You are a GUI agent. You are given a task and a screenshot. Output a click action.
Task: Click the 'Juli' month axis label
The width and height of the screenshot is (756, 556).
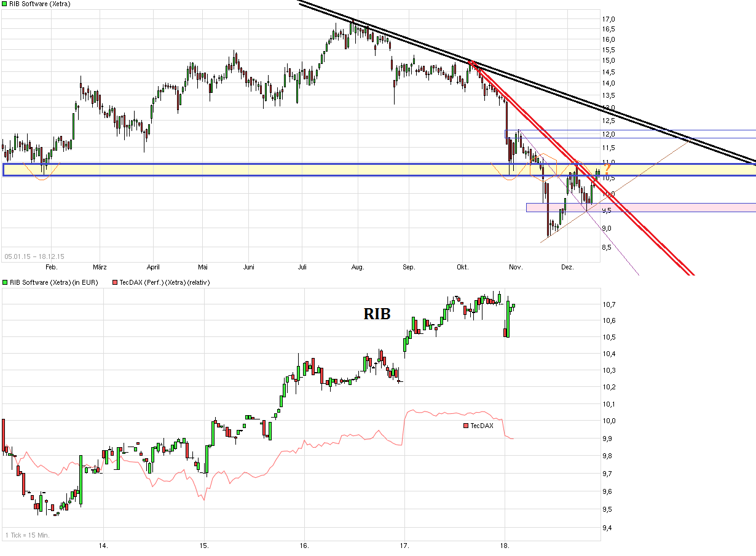coord(302,267)
